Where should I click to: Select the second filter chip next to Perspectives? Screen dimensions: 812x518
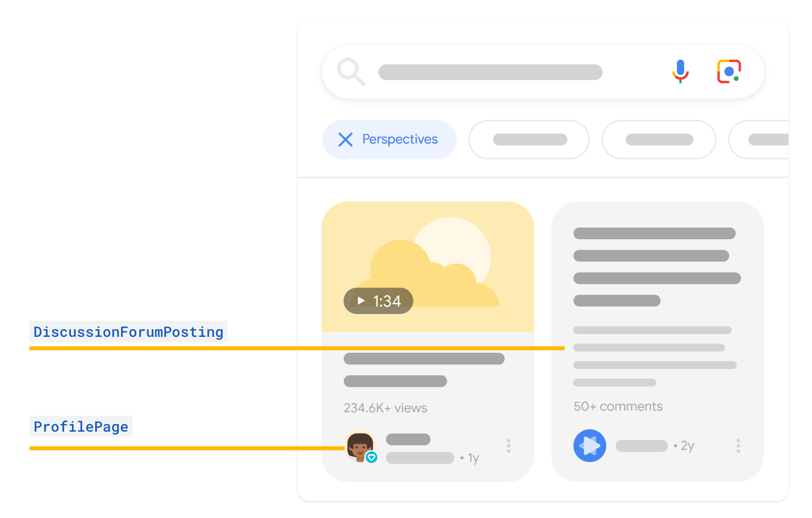[529, 139]
